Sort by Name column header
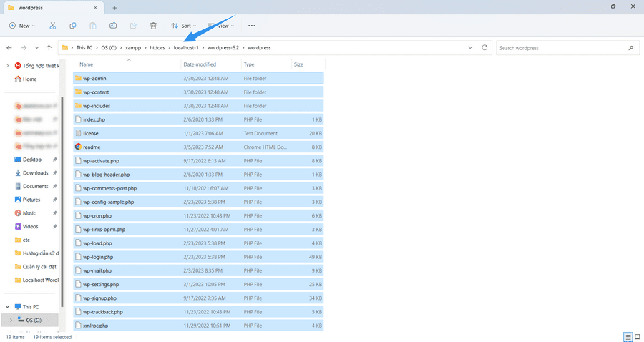The image size is (644, 342). coord(87,64)
